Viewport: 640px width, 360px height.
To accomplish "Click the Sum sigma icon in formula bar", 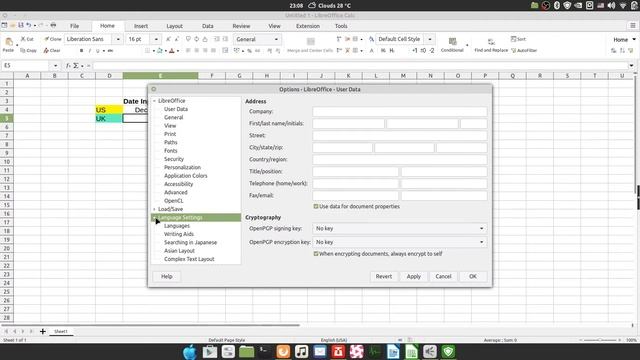I will (x=76, y=65).
